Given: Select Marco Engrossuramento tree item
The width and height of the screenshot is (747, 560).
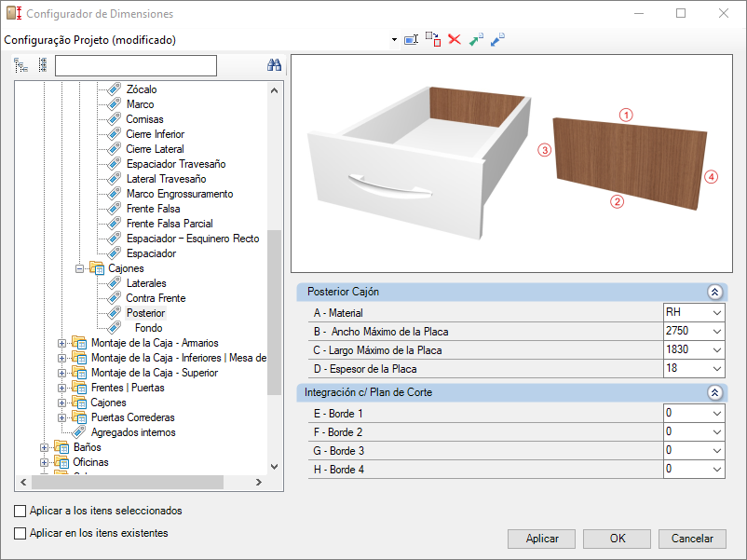Looking at the screenshot, I should 180,194.
